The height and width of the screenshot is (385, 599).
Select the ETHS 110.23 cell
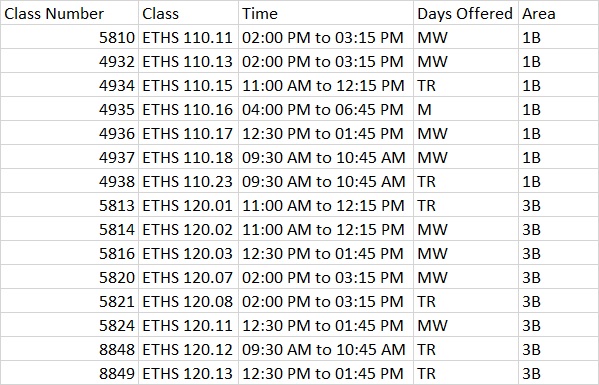click(x=188, y=181)
